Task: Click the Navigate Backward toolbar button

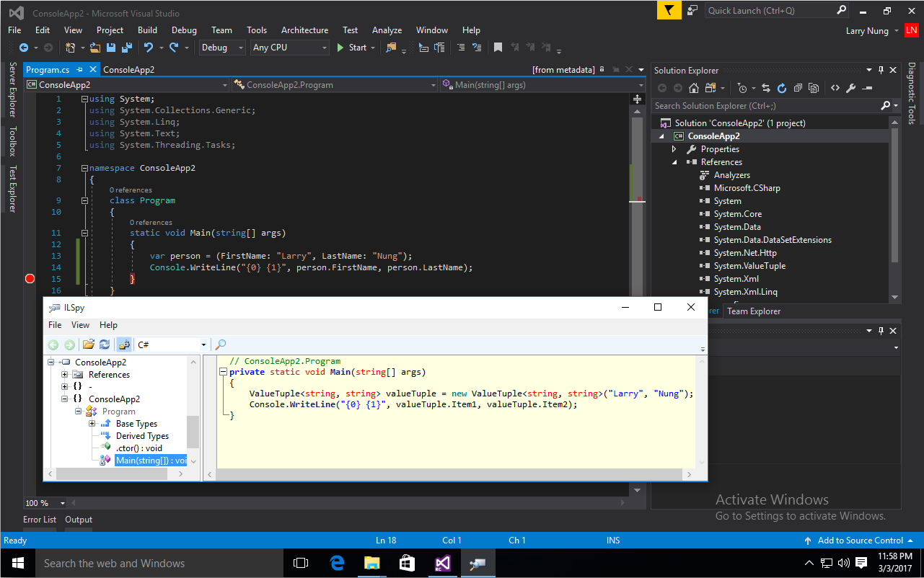Action: pyautogui.click(x=24, y=48)
